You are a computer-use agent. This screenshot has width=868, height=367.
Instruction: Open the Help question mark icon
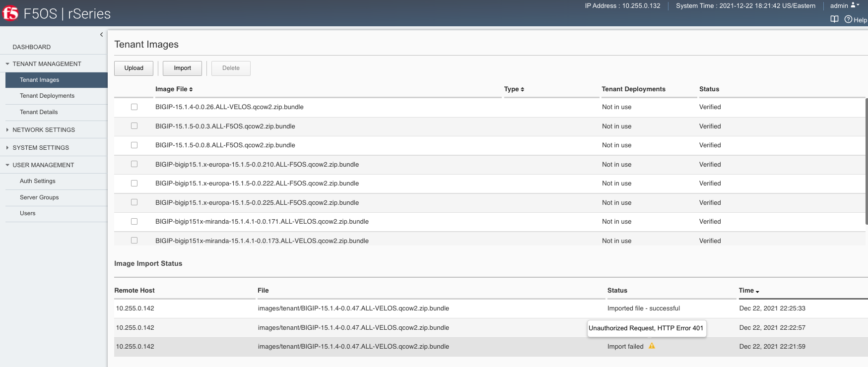pos(848,19)
